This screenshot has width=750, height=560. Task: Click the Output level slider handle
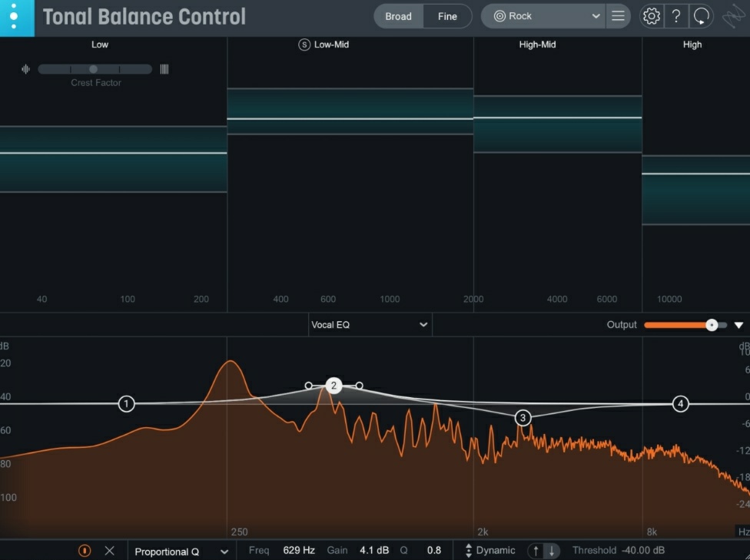click(x=712, y=325)
